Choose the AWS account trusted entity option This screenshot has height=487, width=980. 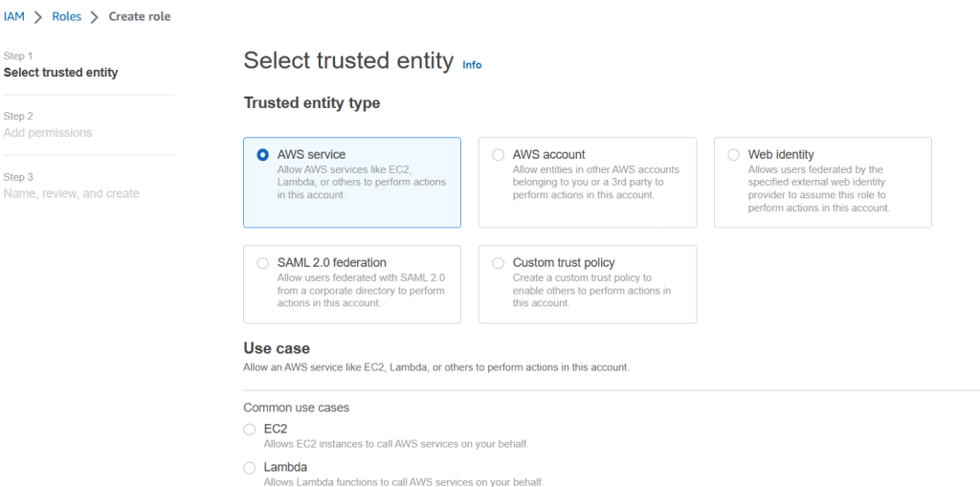[x=499, y=155]
